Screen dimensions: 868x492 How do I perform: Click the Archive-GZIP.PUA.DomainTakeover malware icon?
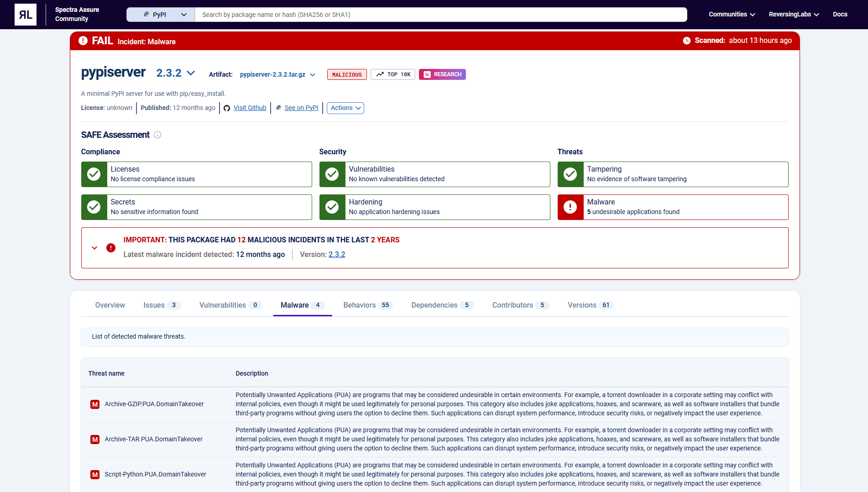coord(95,404)
